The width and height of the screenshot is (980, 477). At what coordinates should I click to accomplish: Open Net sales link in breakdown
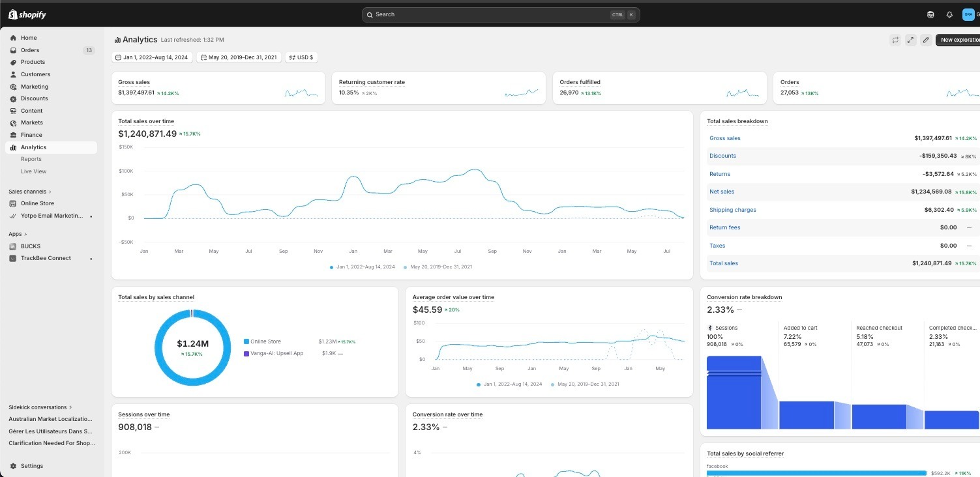(x=722, y=192)
